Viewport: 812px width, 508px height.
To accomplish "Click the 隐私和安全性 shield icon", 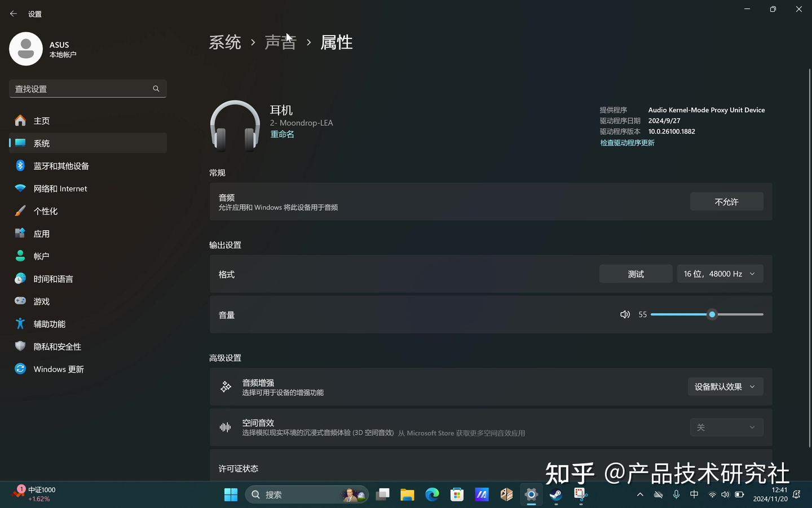I will [x=20, y=346].
